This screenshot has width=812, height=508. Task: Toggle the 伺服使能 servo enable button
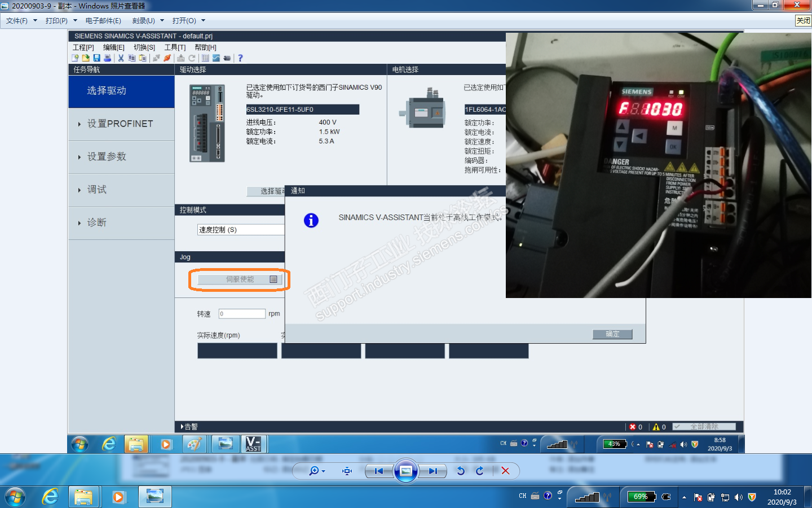coord(239,279)
